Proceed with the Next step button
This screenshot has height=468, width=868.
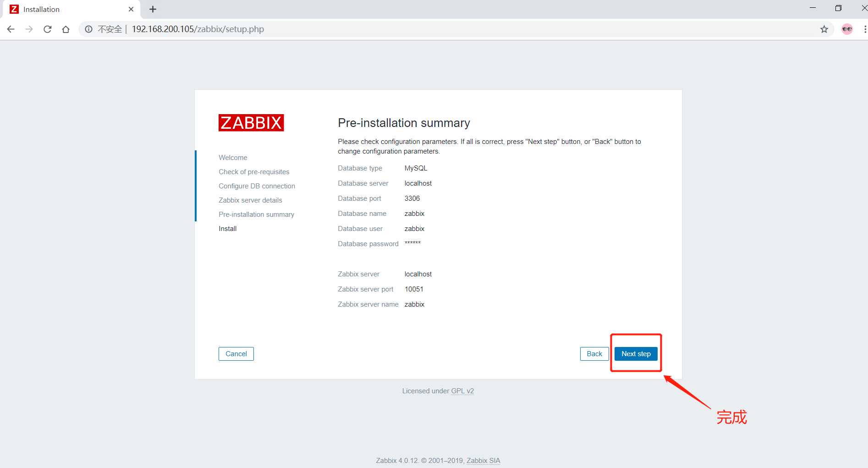click(x=636, y=354)
